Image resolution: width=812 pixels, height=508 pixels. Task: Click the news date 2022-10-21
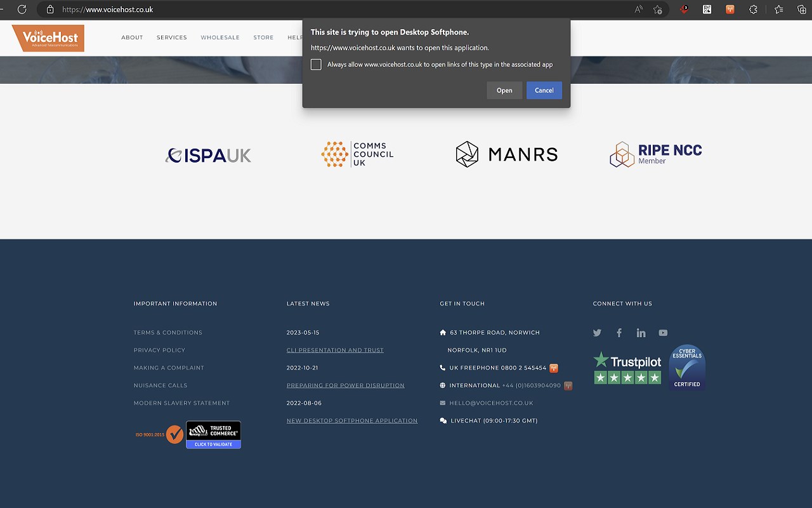click(x=303, y=368)
